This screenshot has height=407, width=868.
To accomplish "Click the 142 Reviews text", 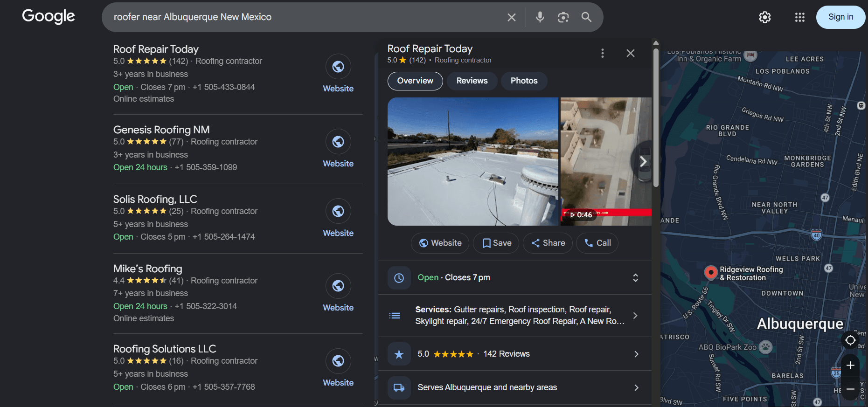I will coord(507,354).
